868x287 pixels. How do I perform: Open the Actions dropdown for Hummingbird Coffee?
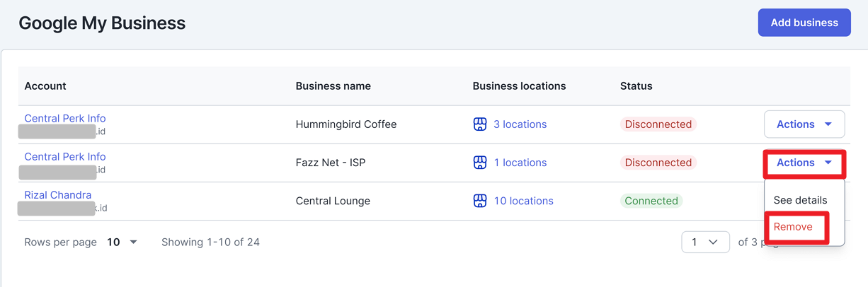[x=804, y=124]
